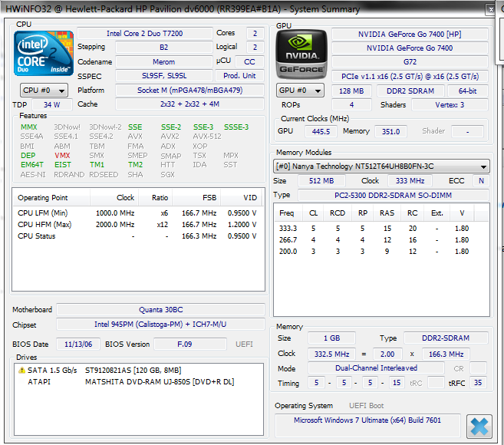Click the Merom codename field
This screenshot has width=504, height=445.
coord(164,61)
